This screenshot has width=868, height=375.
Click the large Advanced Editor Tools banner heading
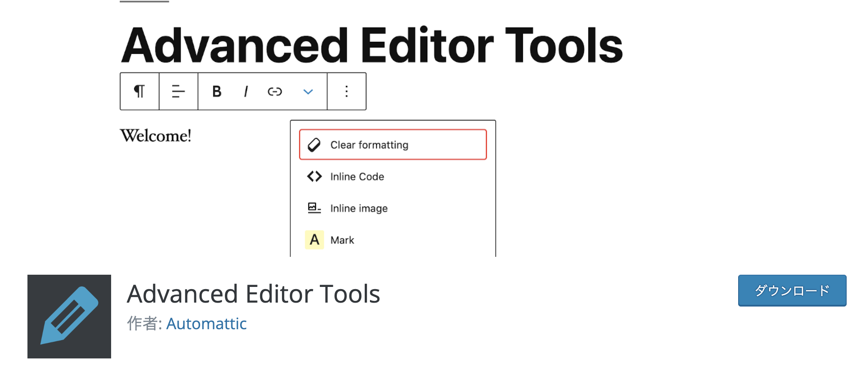tap(372, 45)
